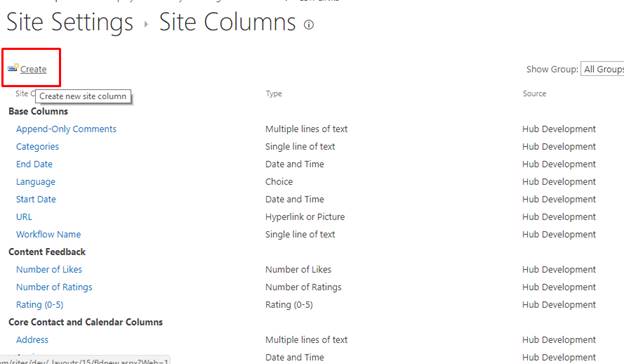Click the info icon beside Site Columns

(309, 25)
